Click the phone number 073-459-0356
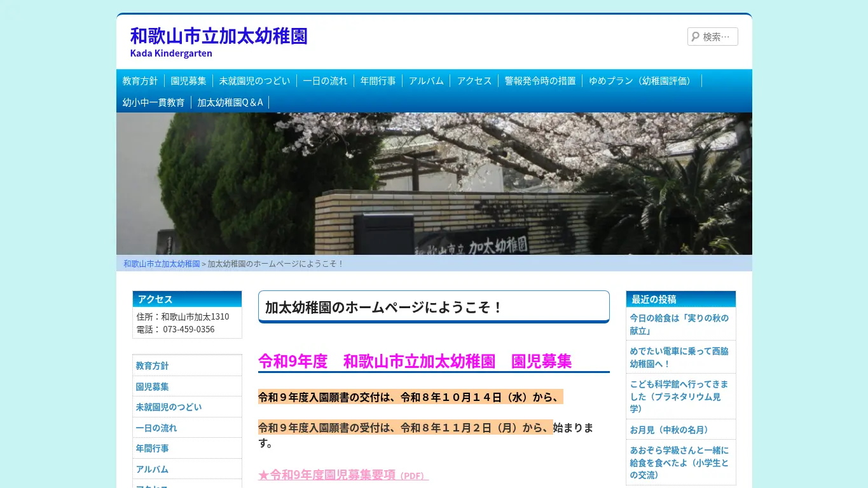This screenshot has height=488, width=868. coord(189,329)
